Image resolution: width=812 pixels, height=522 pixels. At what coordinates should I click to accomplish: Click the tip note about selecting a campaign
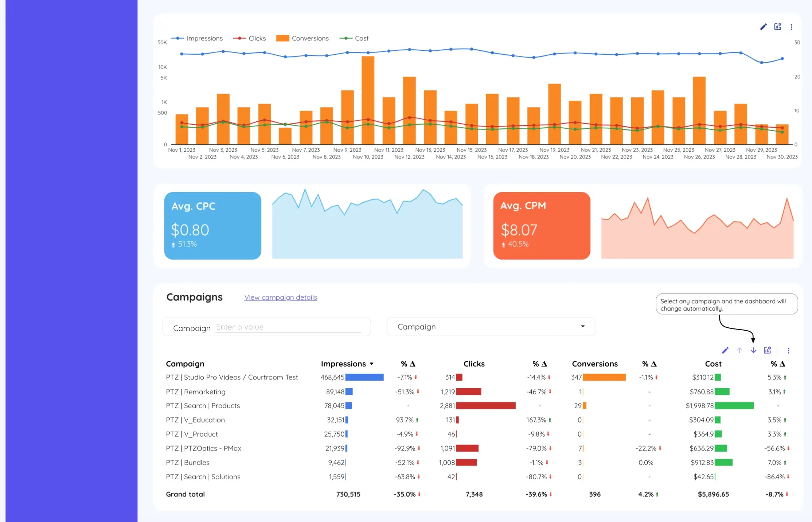click(727, 304)
